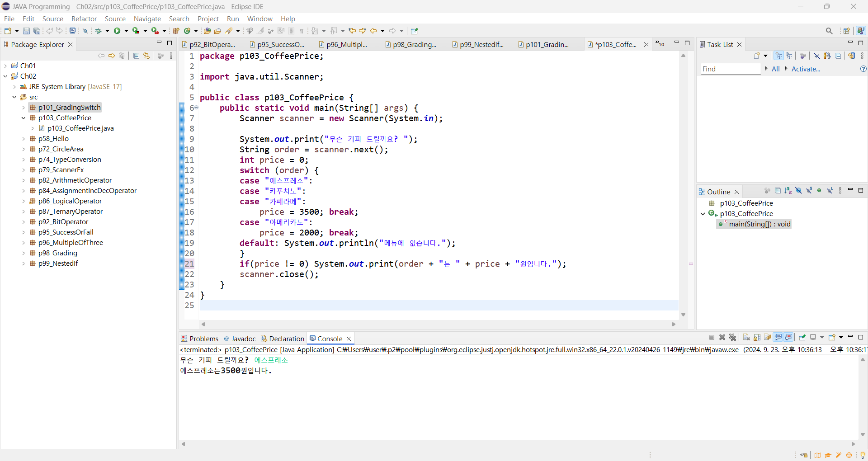
Task: Navigate Back with yellow left arrow
Action: [x=373, y=31]
